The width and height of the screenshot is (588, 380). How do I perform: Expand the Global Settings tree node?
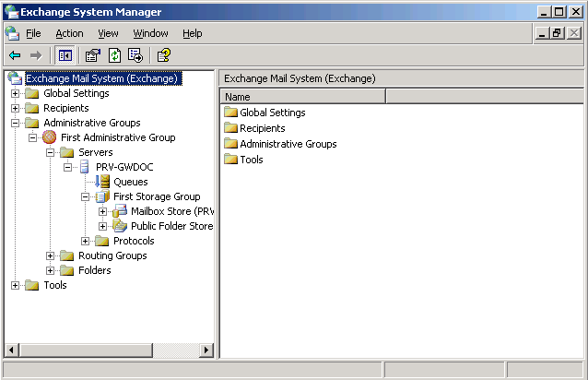click(15, 93)
